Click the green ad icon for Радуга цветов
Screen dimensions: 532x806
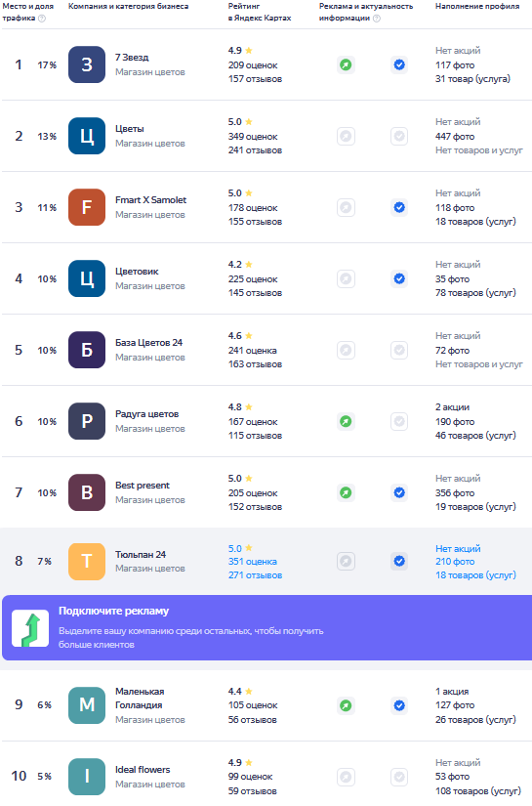(x=347, y=421)
